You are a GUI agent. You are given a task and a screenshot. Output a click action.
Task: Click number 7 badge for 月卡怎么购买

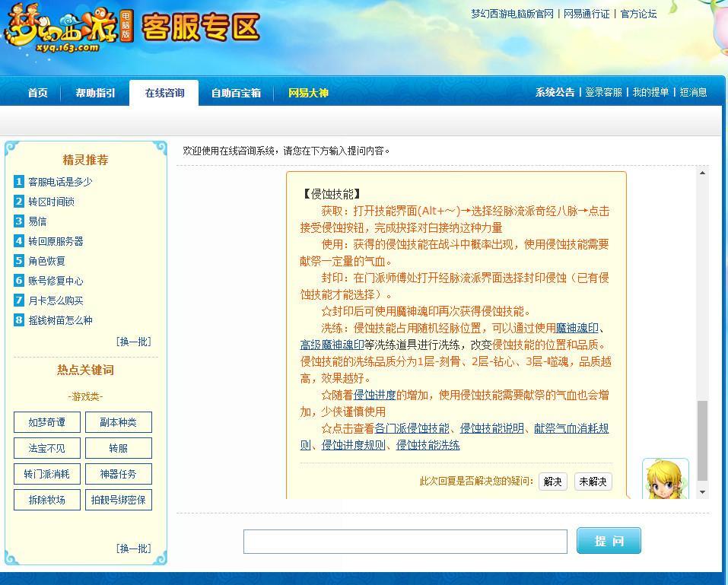(18, 300)
